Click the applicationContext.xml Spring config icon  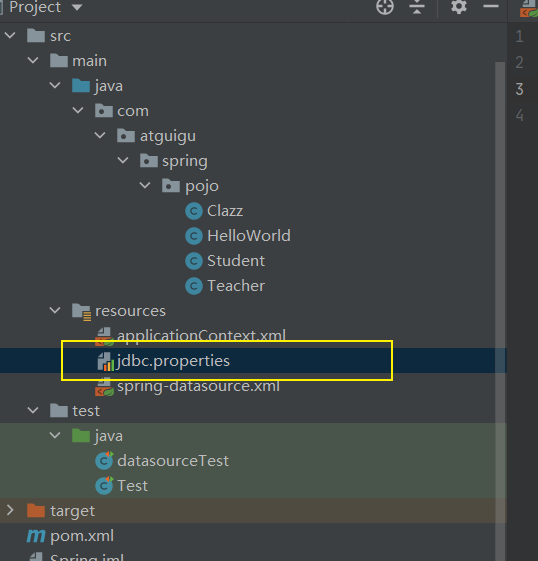pos(104,337)
